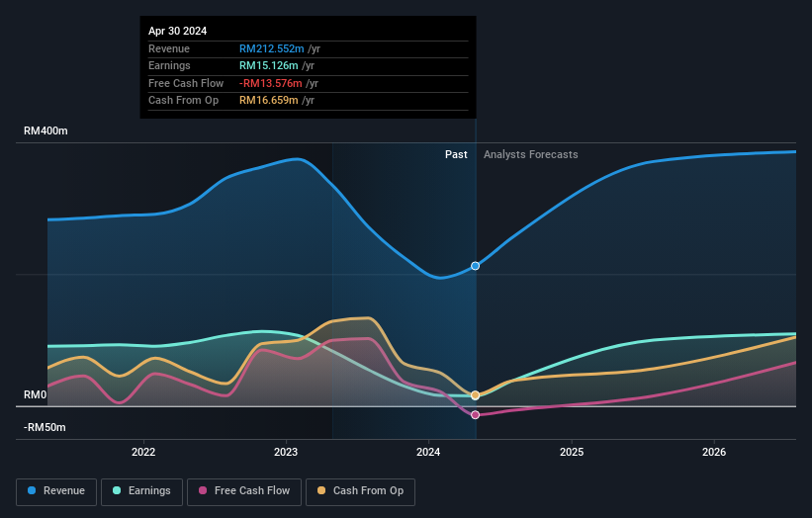
Task: Click the orange Cash From Op legend dot
Action: click(x=321, y=490)
